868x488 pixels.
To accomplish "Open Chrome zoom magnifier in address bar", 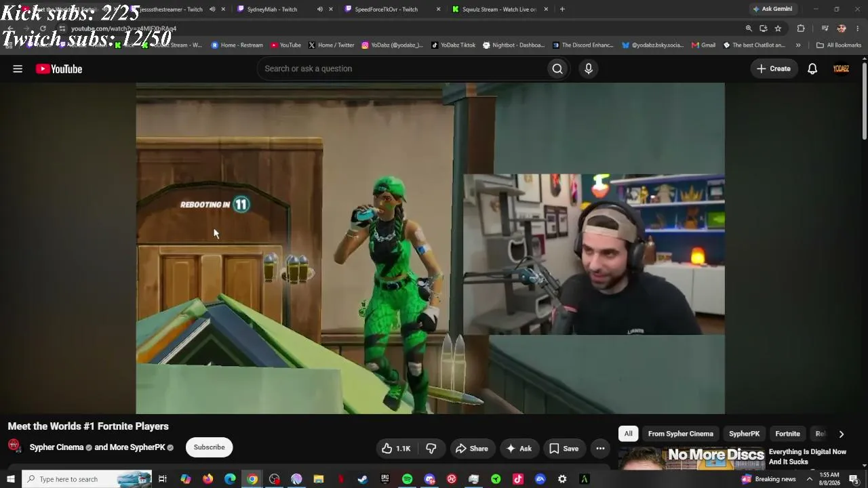I will [749, 28].
